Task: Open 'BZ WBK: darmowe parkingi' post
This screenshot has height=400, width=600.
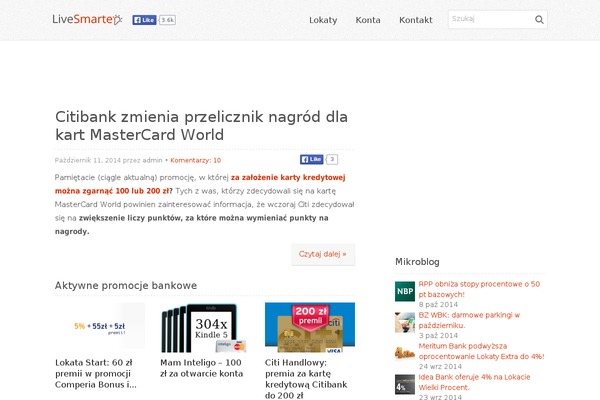Action: coord(469,320)
